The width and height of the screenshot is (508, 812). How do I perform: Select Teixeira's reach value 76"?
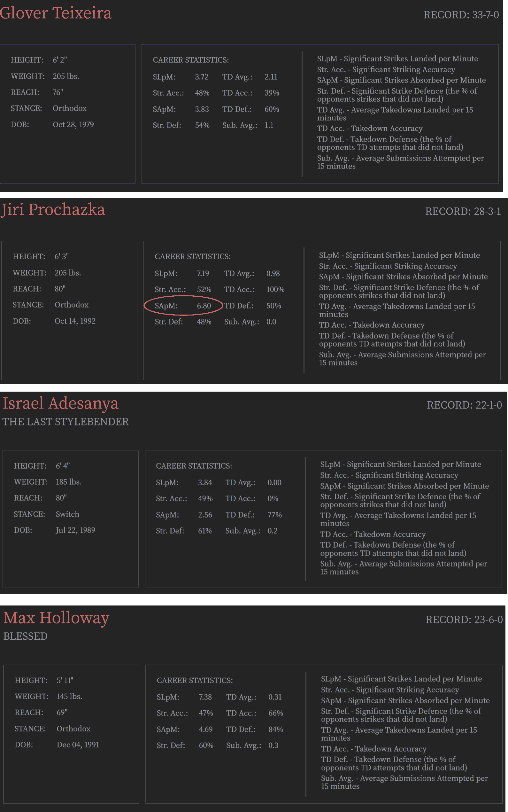pyautogui.click(x=58, y=92)
